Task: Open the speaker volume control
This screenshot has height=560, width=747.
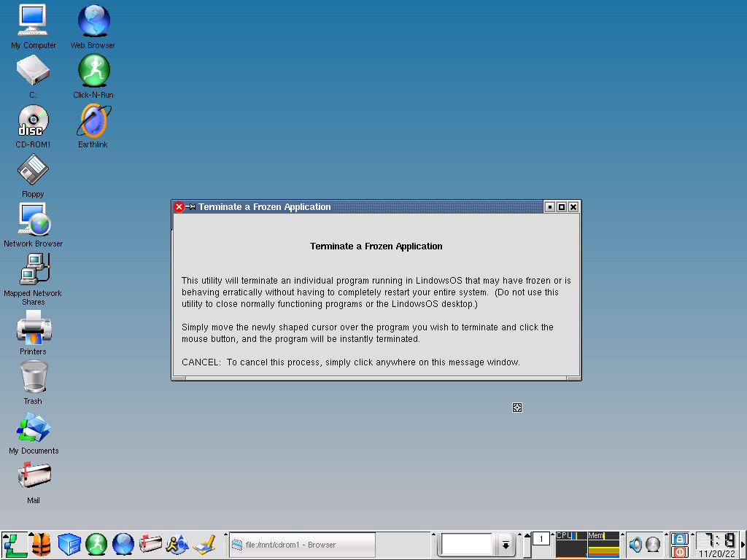Action: point(635,545)
